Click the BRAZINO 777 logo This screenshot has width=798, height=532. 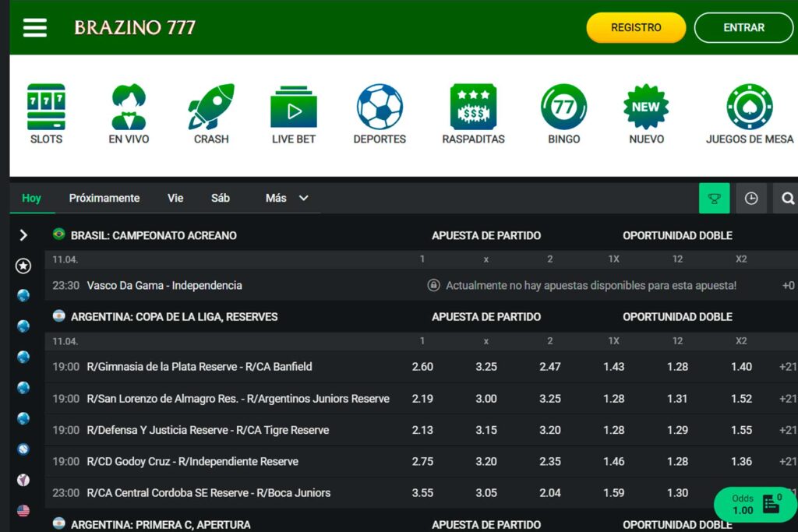[x=135, y=27]
